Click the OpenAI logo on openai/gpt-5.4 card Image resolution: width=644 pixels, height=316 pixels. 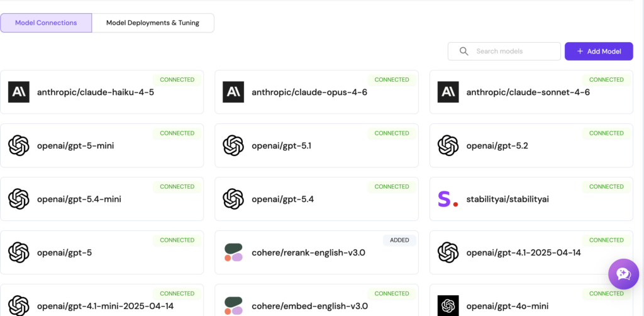[233, 199]
